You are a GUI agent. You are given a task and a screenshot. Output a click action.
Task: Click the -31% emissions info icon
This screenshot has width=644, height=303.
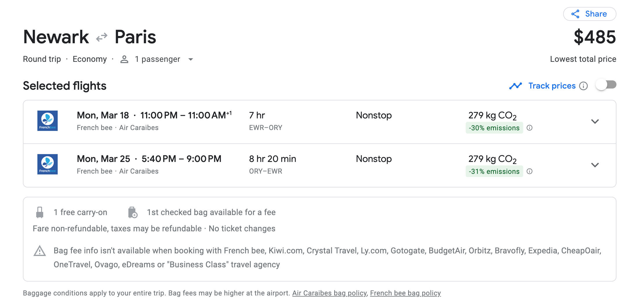530,171
